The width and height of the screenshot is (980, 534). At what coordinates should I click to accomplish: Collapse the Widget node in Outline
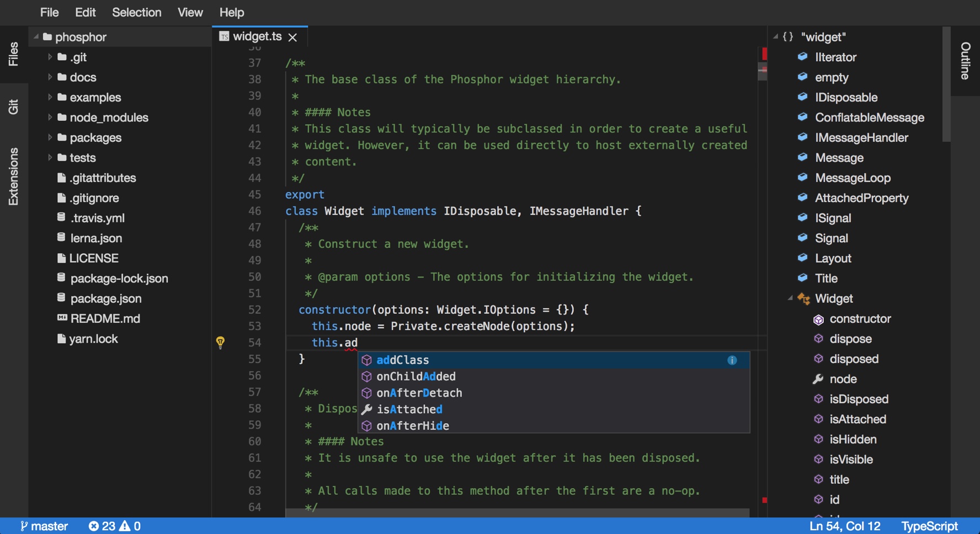(x=790, y=298)
